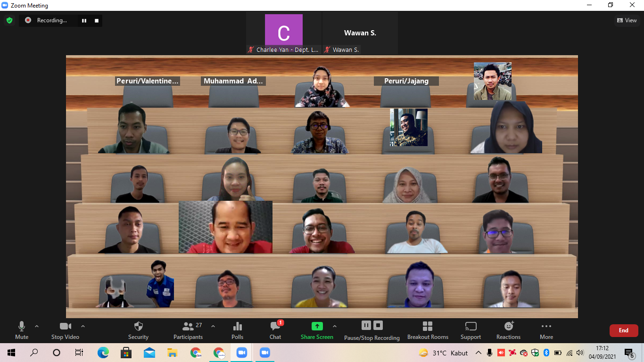Click the green Share Screen icon
The height and width of the screenshot is (362, 644).
pos(317,326)
